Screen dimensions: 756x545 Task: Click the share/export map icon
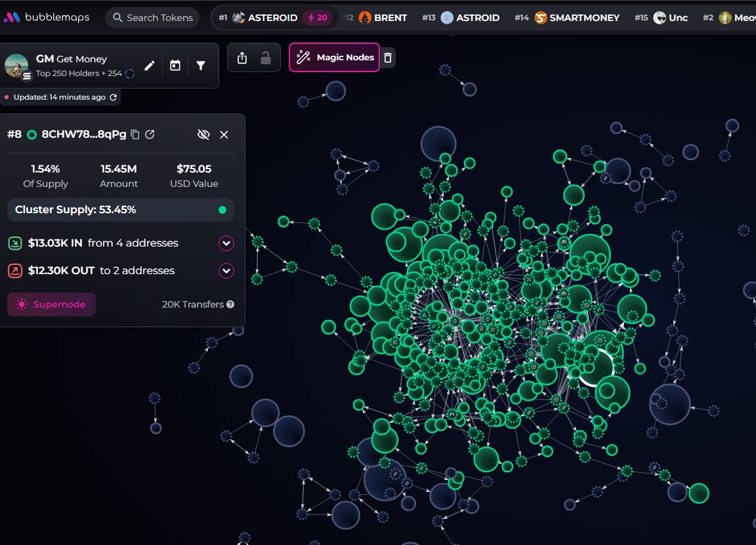click(x=242, y=58)
